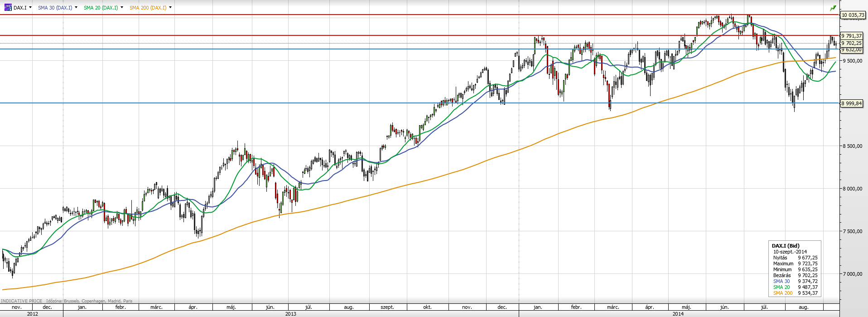This screenshot has height=317, width=868.
Task: Click the INDICATIVE PRICE footer text
Action: (21, 301)
